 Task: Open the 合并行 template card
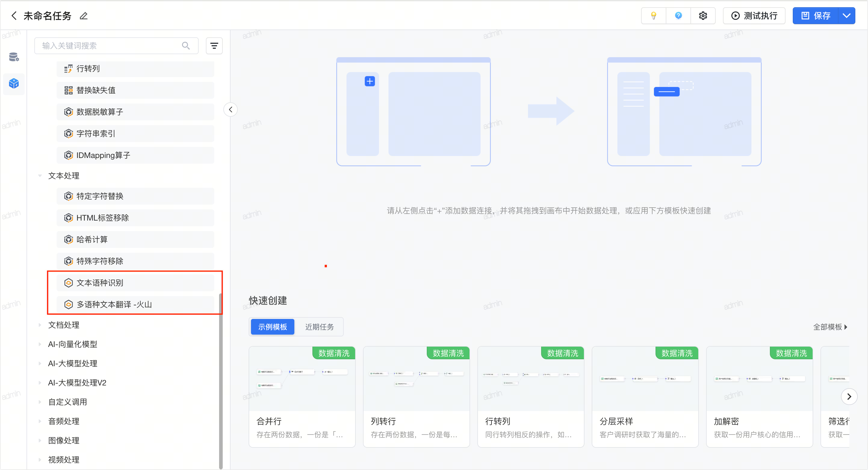pyautogui.click(x=302, y=397)
